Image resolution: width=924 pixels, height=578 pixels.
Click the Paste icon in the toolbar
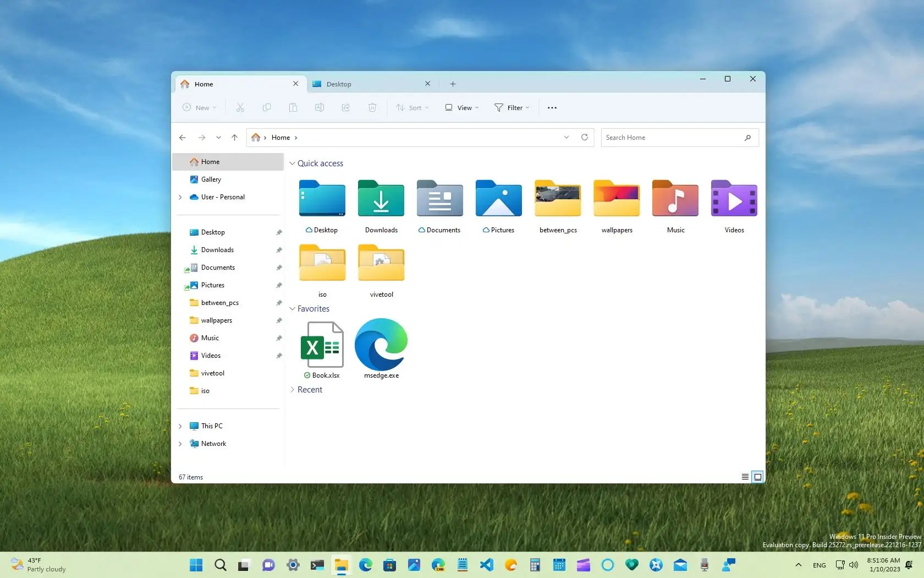click(293, 107)
